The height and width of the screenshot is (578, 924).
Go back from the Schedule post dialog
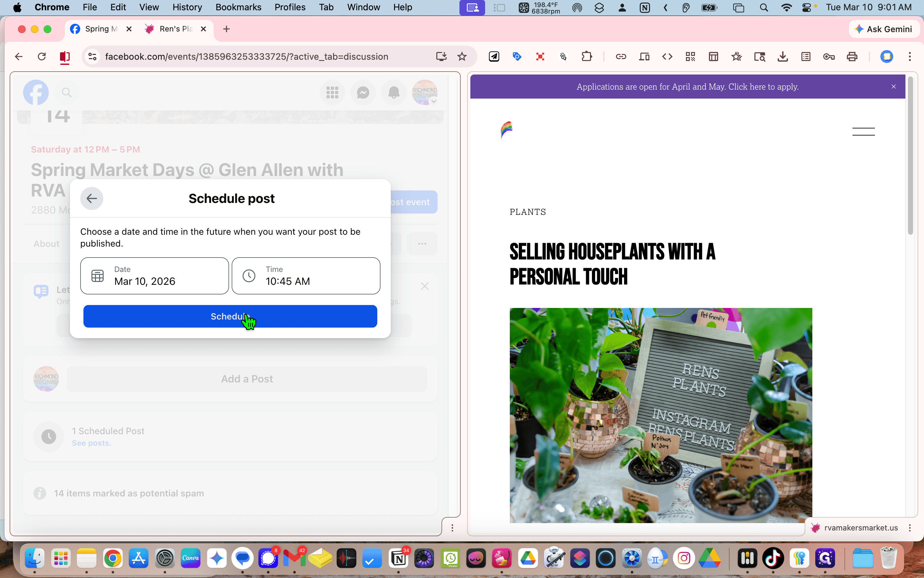(92, 198)
